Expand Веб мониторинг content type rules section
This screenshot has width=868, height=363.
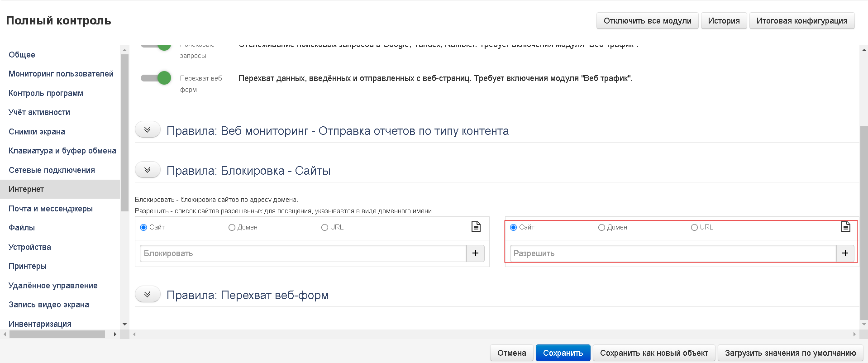pyautogui.click(x=148, y=130)
